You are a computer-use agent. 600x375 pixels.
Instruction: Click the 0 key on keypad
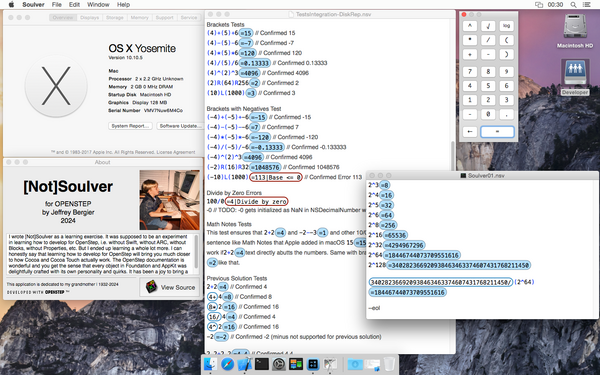[488, 114]
